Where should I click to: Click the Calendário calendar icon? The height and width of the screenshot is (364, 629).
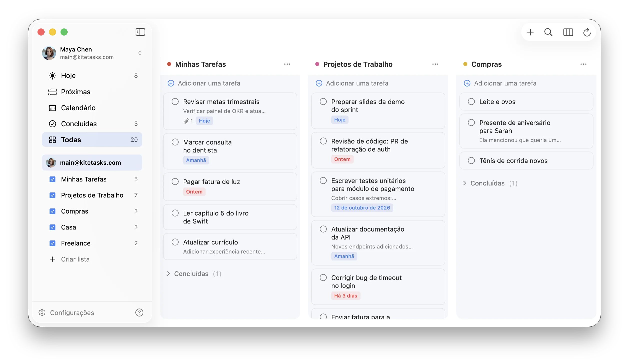(x=52, y=108)
